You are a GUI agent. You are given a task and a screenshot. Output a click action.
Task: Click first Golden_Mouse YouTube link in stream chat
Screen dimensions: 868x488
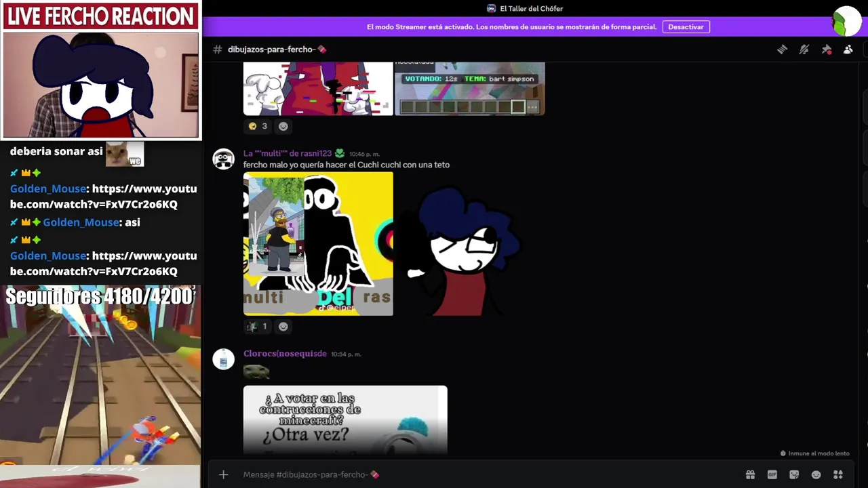pos(104,197)
